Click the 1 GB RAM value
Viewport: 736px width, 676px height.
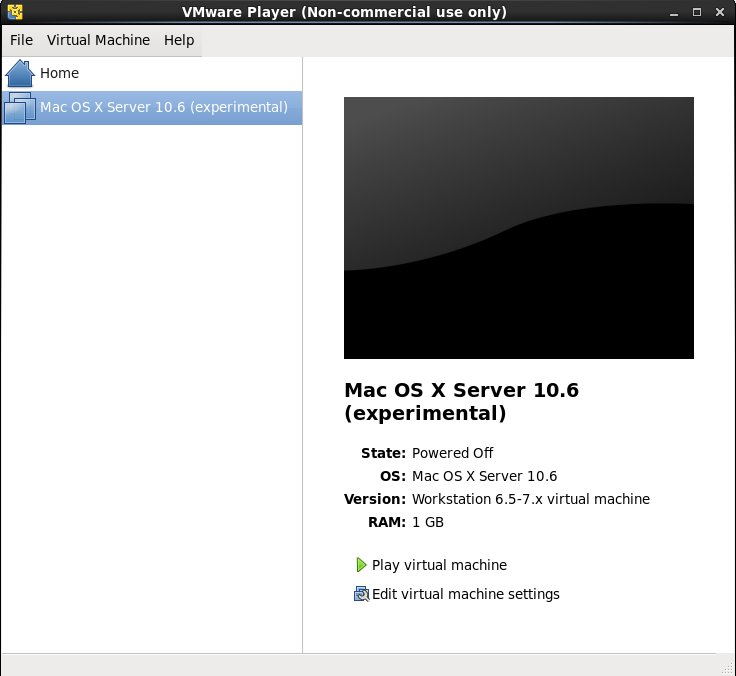tap(428, 522)
